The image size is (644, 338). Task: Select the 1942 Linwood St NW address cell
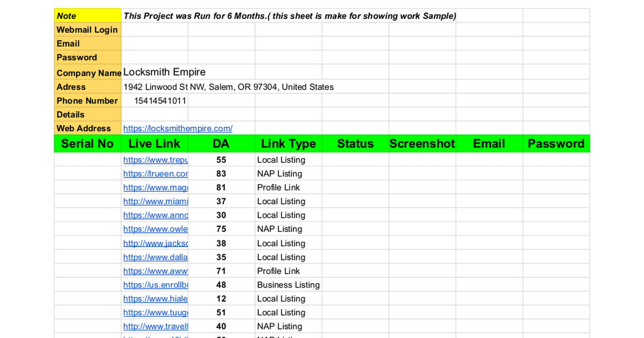pyautogui.click(x=229, y=87)
